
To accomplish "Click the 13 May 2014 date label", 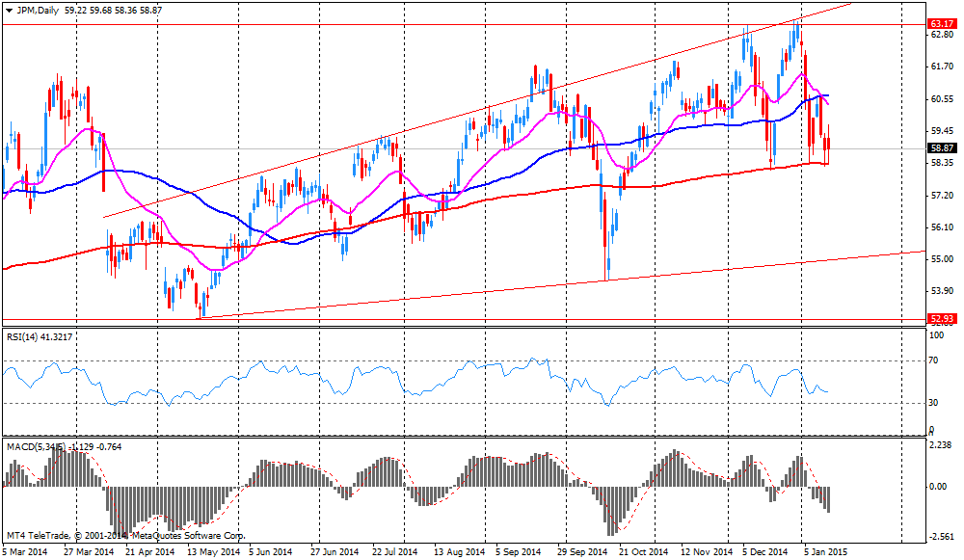I will (213, 552).
